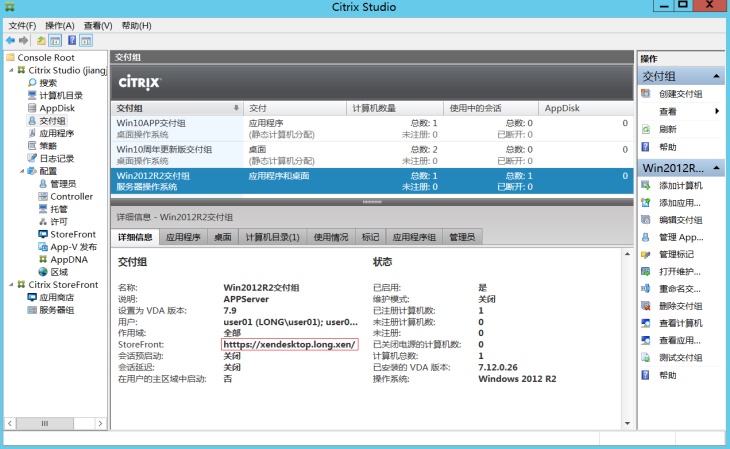
Task: Collapse the 配置 tree node triangle
Action: (x=22, y=171)
